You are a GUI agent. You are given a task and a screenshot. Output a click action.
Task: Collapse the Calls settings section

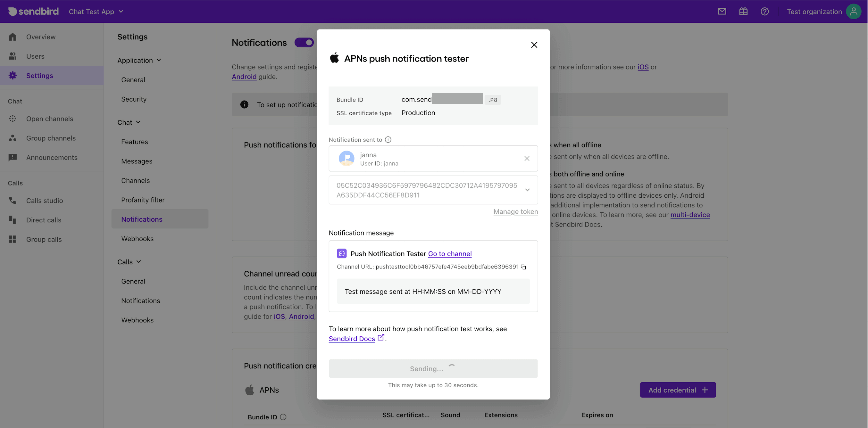[129, 262]
